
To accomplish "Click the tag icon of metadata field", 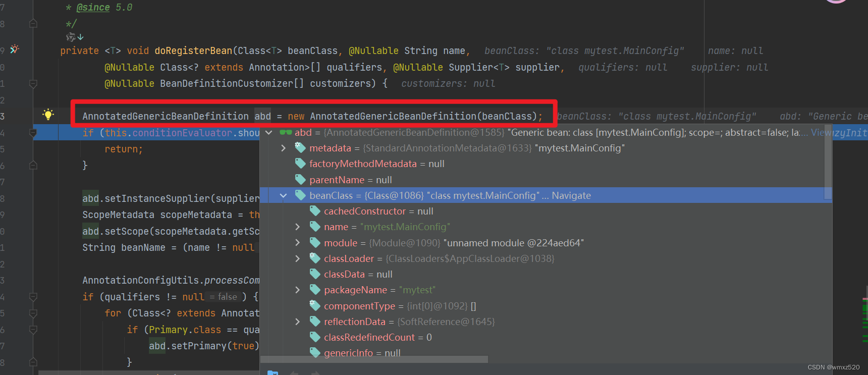I will click(x=300, y=147).
